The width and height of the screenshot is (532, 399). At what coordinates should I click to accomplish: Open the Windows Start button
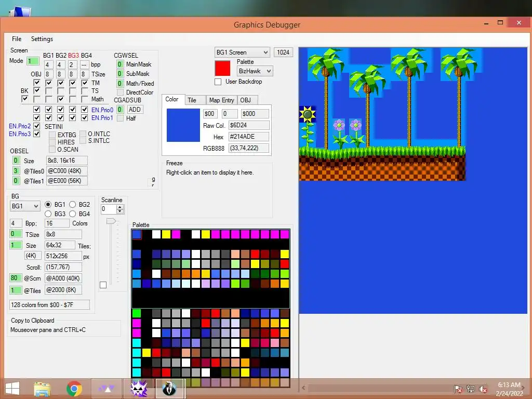pos(12,388)
